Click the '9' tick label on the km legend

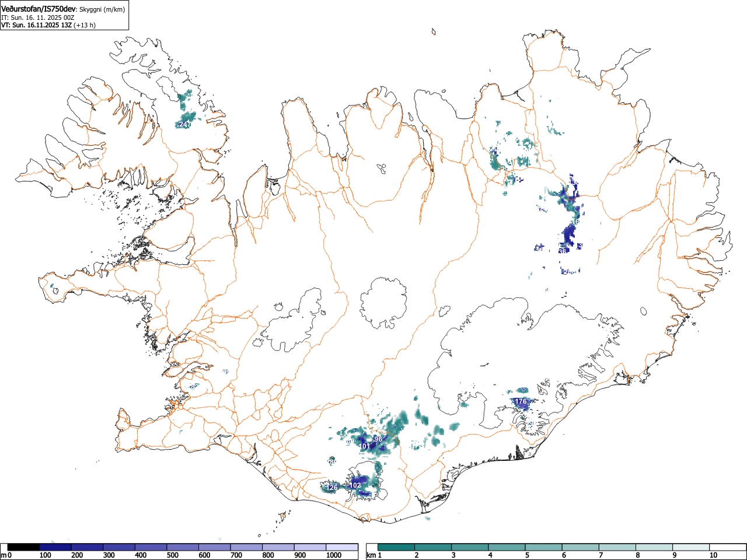pyautogui.click(x=675, y=555)
